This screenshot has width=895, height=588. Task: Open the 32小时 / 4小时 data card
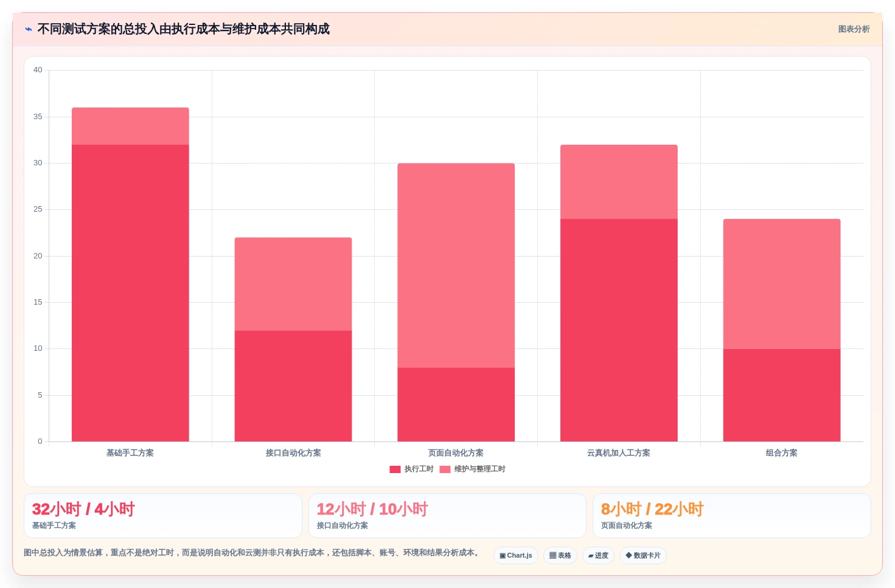(163, 516)
